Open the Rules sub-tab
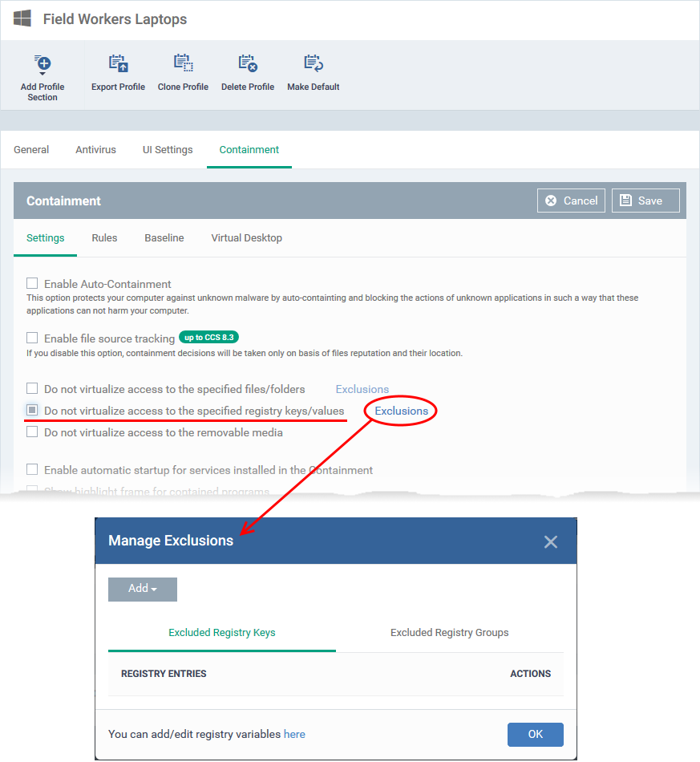The image size is (700, 762). [x=104, y=237]
